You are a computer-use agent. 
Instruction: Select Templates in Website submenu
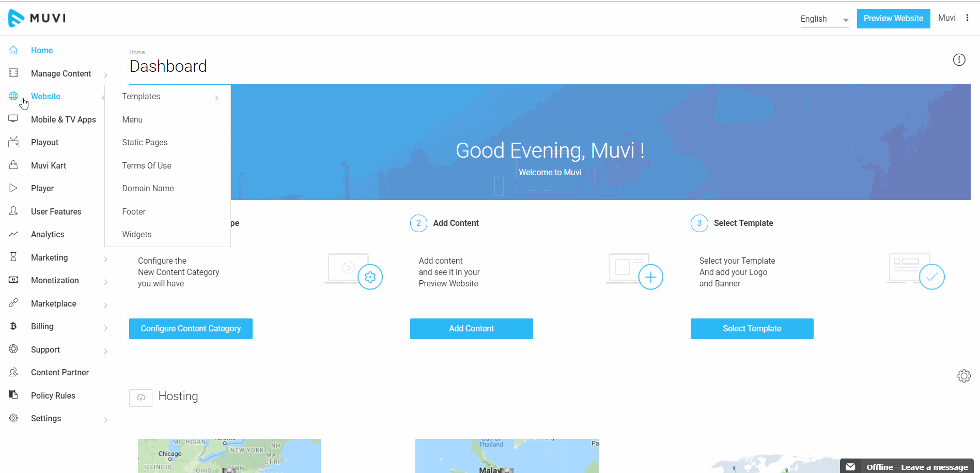click(x=141, y=96)
